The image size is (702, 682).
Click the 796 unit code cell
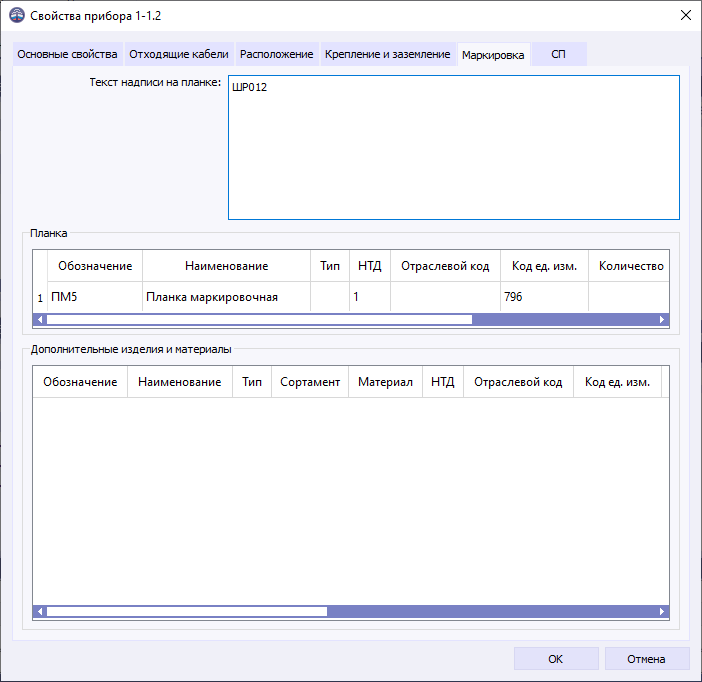[x=544, y=296]
